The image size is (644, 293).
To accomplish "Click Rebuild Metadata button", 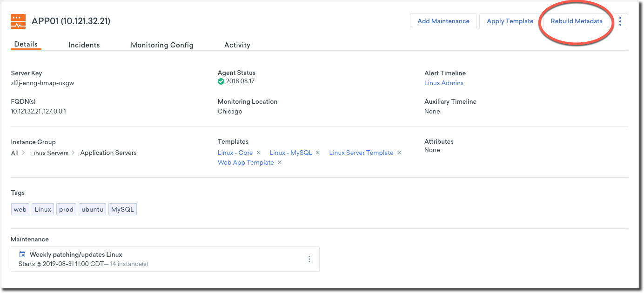I will (577, 21).
